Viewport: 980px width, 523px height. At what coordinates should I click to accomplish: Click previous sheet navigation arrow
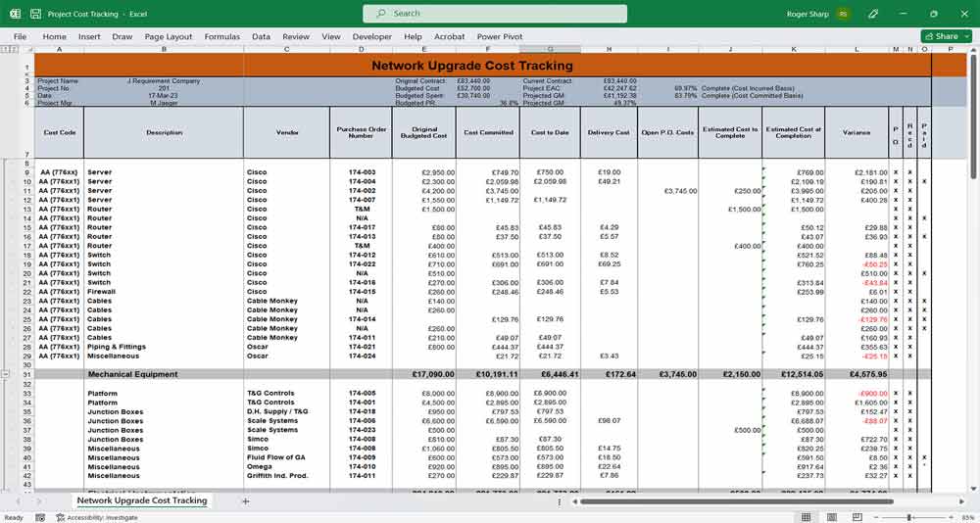[18, 501]
